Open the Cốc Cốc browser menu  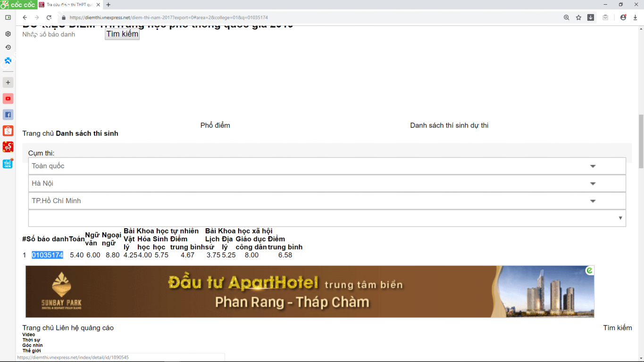(18, 5)
